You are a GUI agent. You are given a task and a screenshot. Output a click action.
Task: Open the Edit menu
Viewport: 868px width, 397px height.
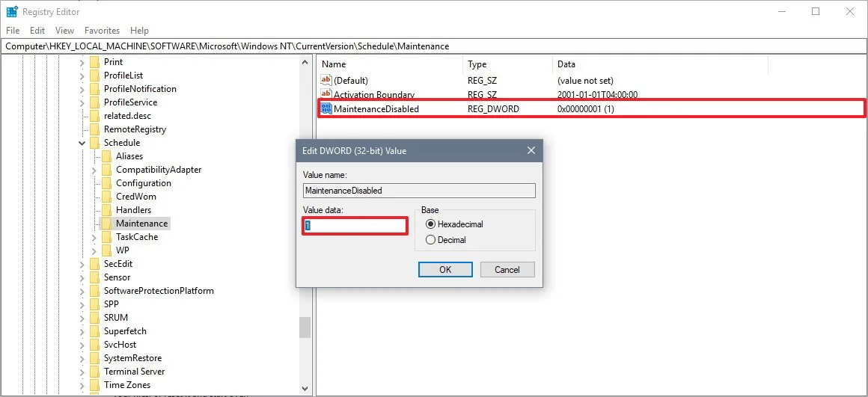pos(37,31)
